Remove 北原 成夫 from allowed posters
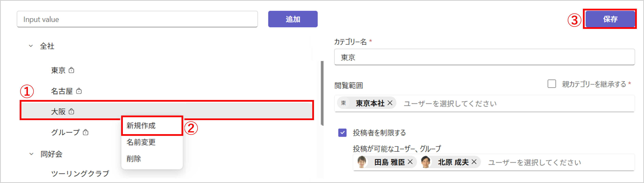Screen dimensions: 644x183 [x=474, y=162]
